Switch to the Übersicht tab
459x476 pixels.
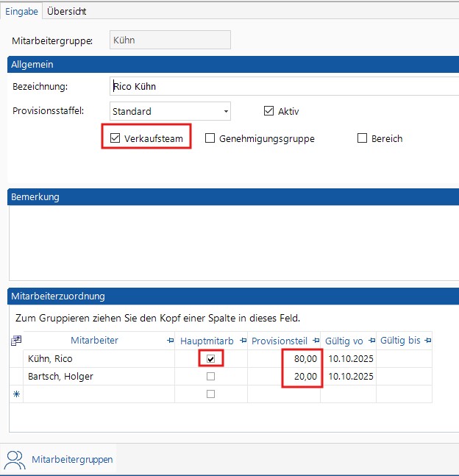click(x=66, y=11)
